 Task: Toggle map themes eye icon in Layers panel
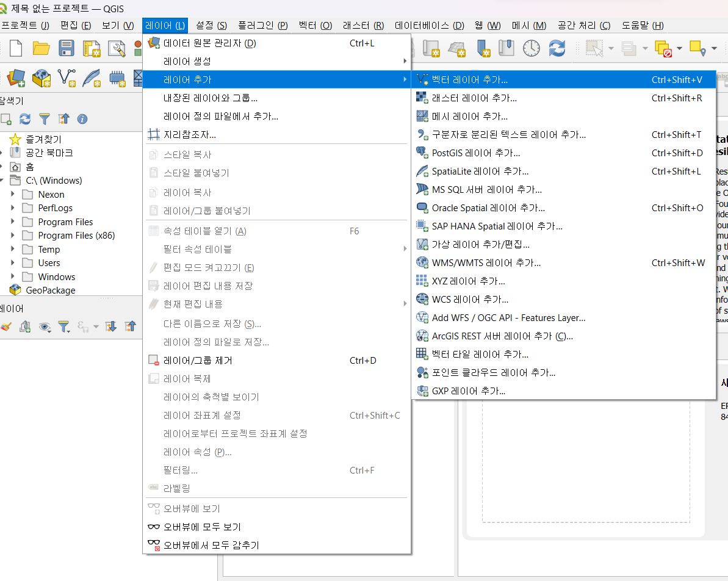tap(45, 327)
